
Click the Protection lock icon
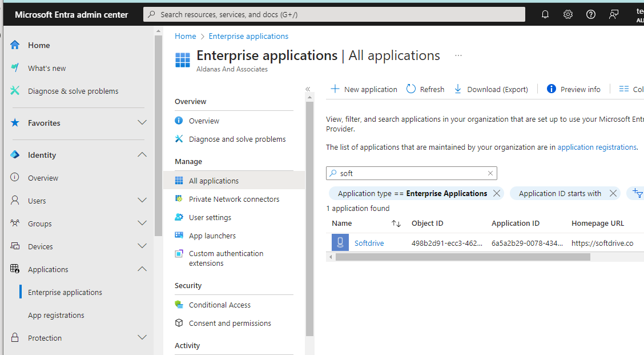click(15, 338)
